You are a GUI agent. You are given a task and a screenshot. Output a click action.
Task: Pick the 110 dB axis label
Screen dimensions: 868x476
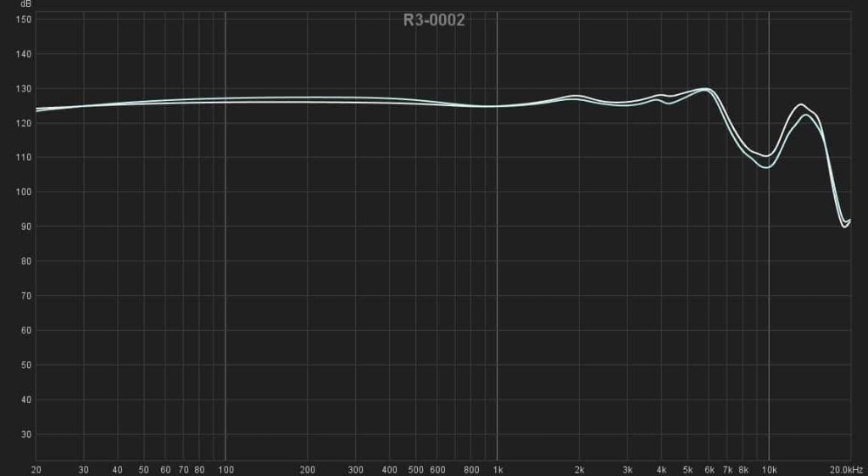(25, 158)
